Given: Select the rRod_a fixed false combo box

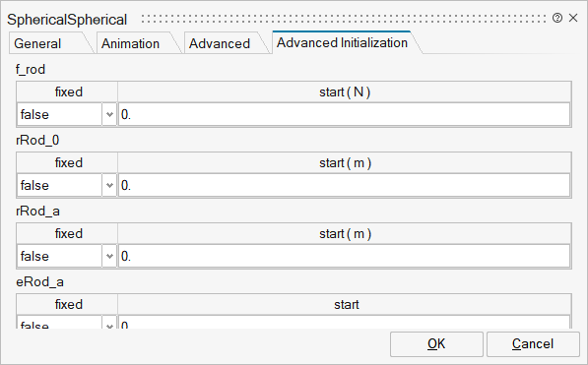Looking at the screenshot, I should pos(67,256).
